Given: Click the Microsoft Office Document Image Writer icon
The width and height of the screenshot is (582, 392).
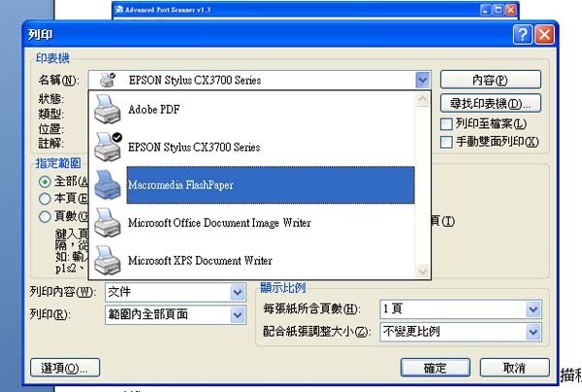Looking at the screenshot, I should pyautogui.click(x=108, y=223).
